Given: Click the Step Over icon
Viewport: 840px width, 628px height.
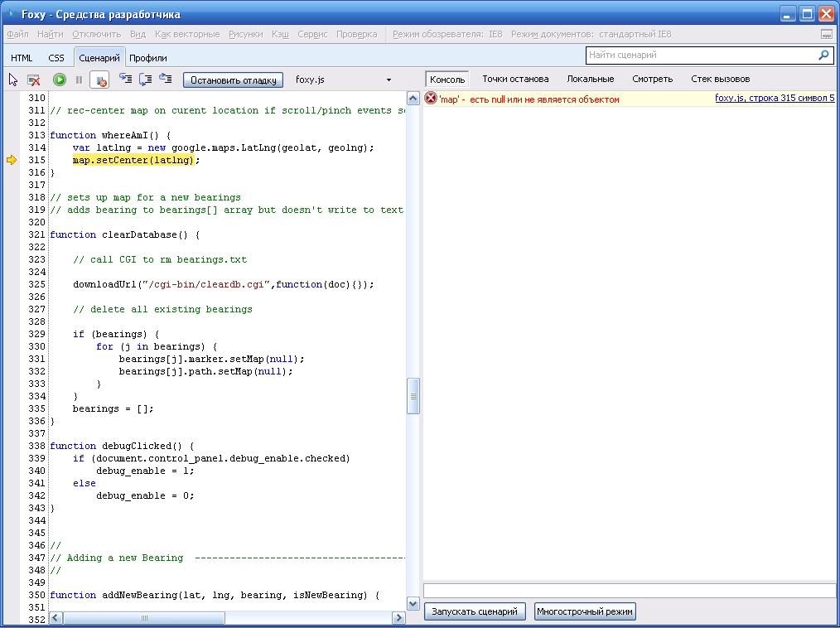Looking at the screenshot, I should (145, 80).
